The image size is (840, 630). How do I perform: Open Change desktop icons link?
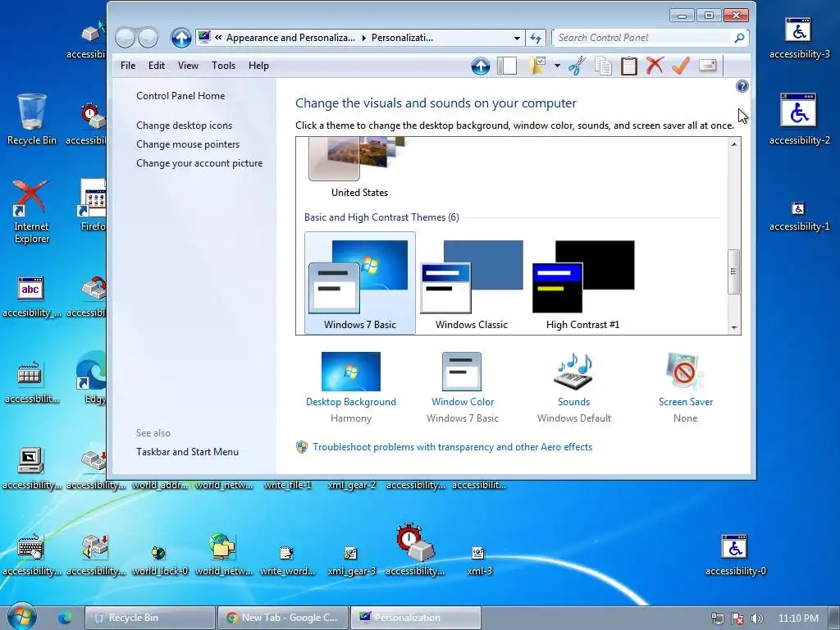pos(185,126)
